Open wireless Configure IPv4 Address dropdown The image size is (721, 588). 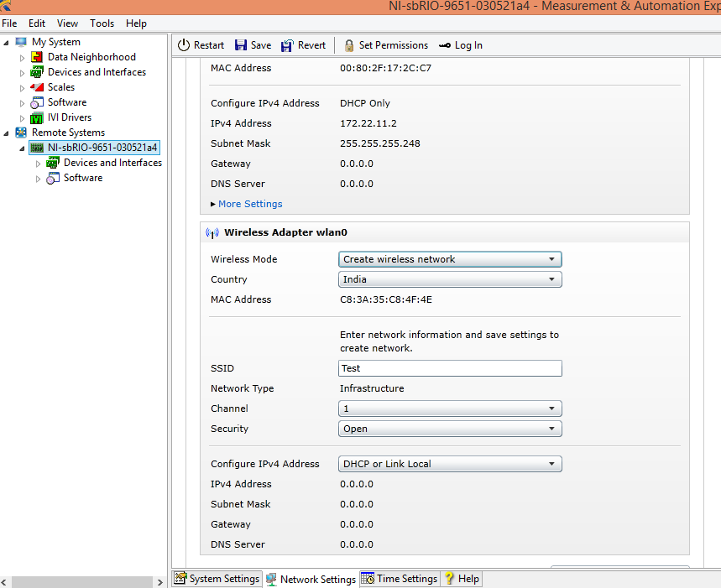point(450,464)
